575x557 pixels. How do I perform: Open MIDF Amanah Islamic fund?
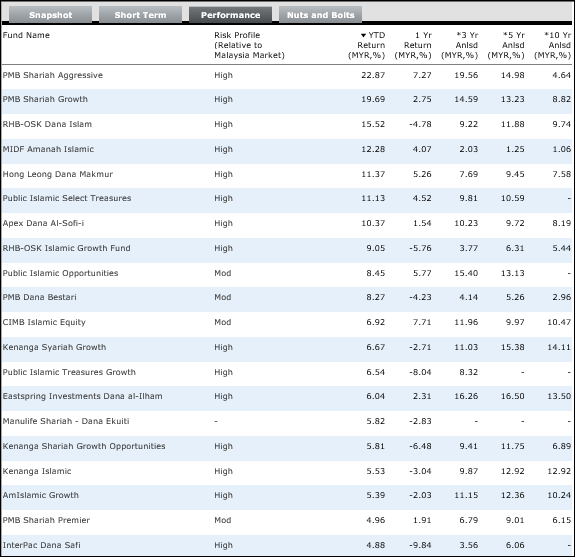tap(48, 149)
